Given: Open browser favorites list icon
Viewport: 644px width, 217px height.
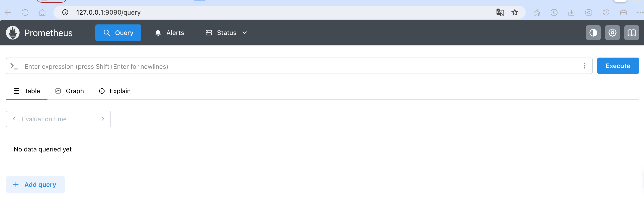Looking at the screenshot, I should point(537,13).
